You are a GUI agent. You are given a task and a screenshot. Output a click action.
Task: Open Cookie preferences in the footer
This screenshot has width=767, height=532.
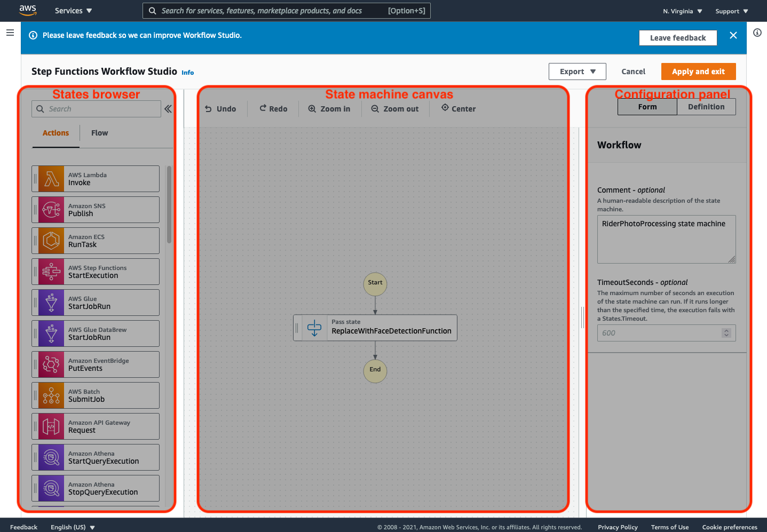point(730,527)
